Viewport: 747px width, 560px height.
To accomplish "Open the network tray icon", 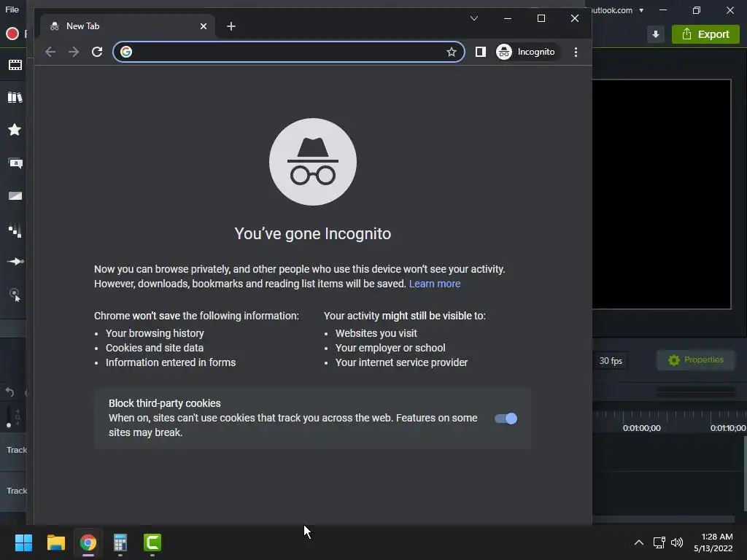I will 659,542.
